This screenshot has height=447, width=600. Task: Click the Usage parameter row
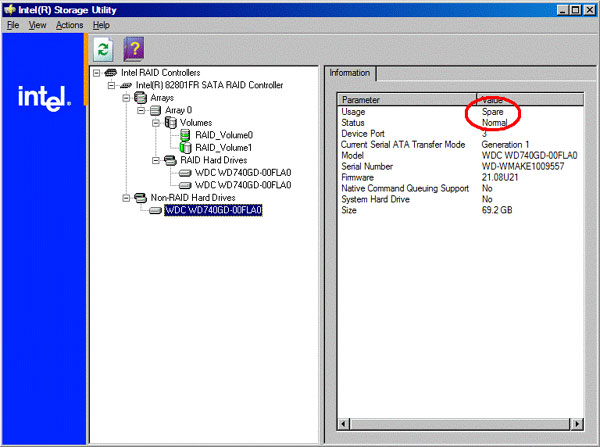click(x=461, y=112)
